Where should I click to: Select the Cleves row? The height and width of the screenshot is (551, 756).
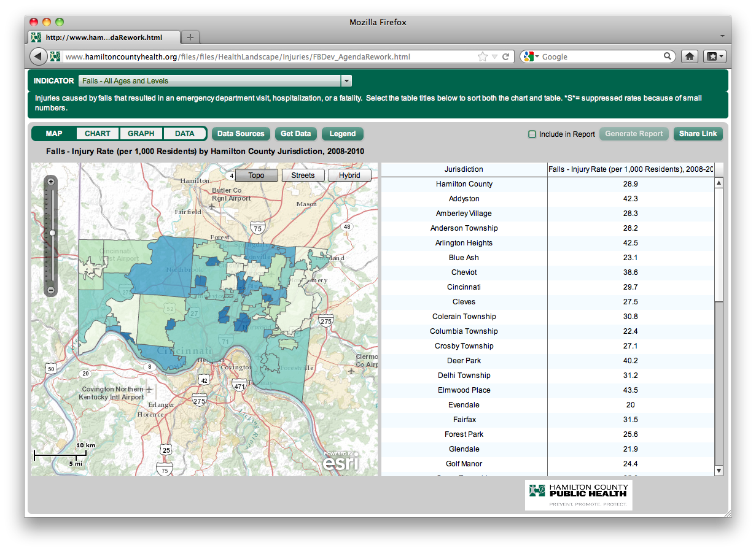point(548,302)
